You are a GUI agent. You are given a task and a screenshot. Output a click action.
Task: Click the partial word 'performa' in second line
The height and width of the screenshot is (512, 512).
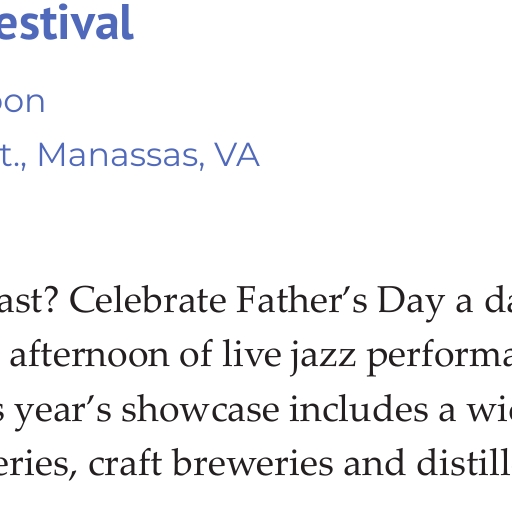point(439,357)
